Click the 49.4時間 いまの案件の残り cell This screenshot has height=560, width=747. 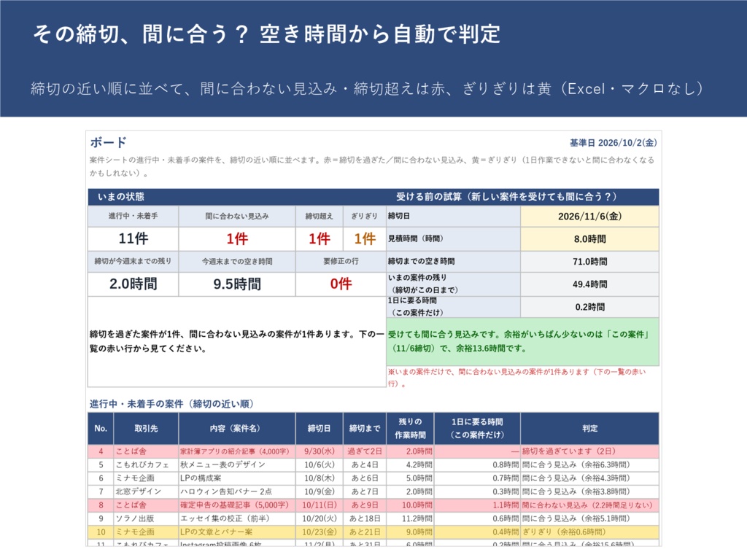[x=589, y=284]
